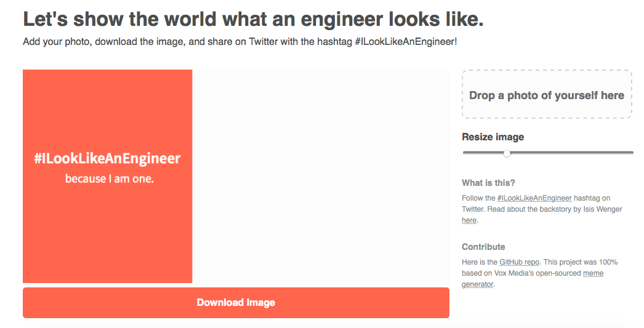Click the 'What is this?' heading
Viewport: 644px width, 328px height.
click(488, 183)
